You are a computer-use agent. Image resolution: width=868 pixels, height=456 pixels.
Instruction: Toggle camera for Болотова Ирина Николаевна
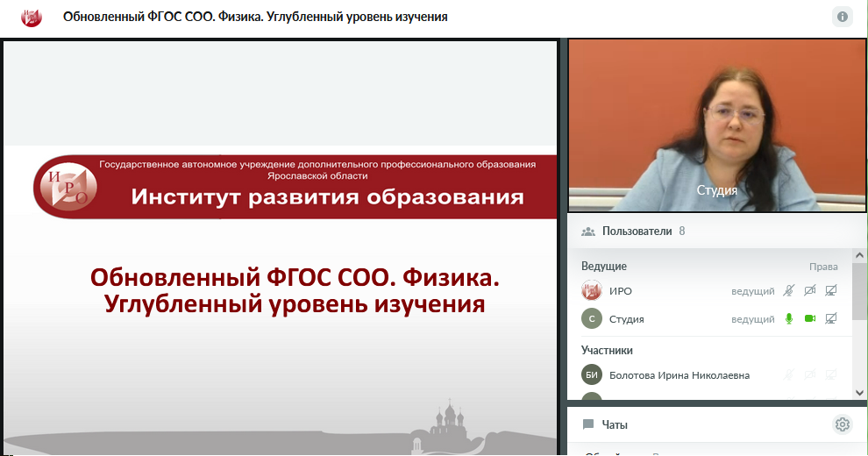(810, 375)
